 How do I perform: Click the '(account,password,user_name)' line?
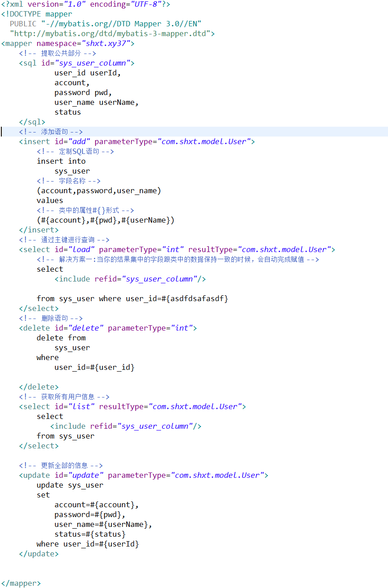[x=99, y=191]
